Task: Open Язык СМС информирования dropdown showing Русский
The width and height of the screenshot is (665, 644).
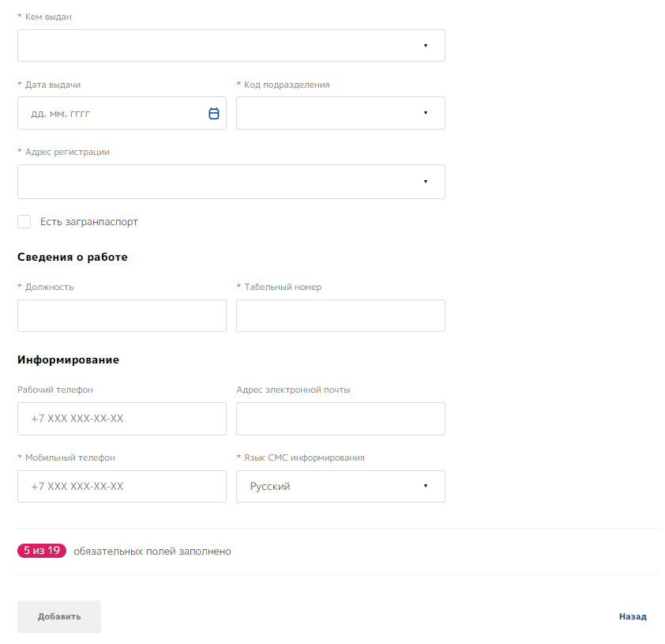Action: click(340, 487)
